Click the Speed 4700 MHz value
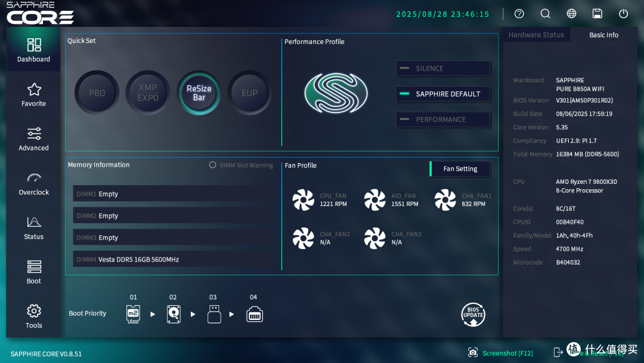 [569, 249]
